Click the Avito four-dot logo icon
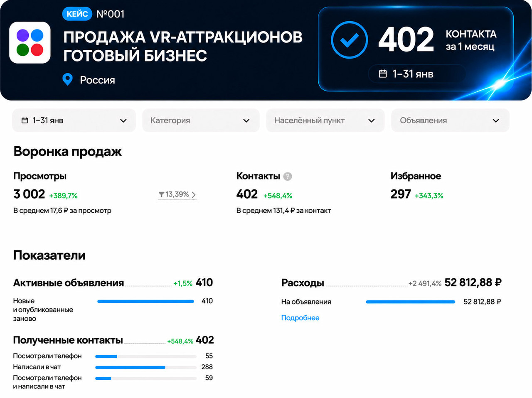Image resolution: width=532 pixels, height=398 pixels. click(x=30, y=42)
